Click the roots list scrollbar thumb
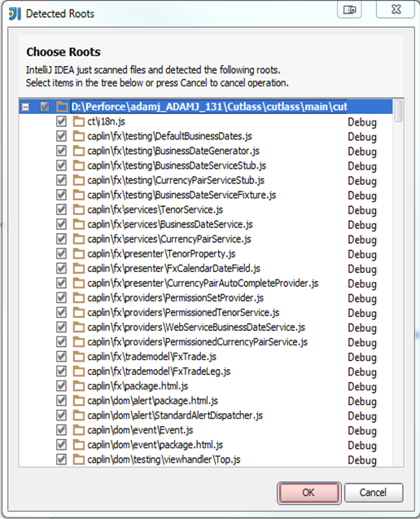420x519 pixels. [398, 111]
